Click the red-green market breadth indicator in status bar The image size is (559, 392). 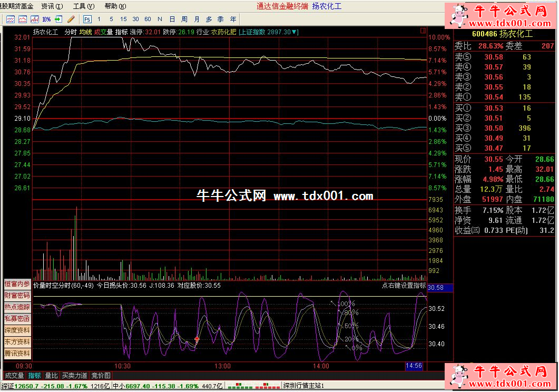click(253, 386)
